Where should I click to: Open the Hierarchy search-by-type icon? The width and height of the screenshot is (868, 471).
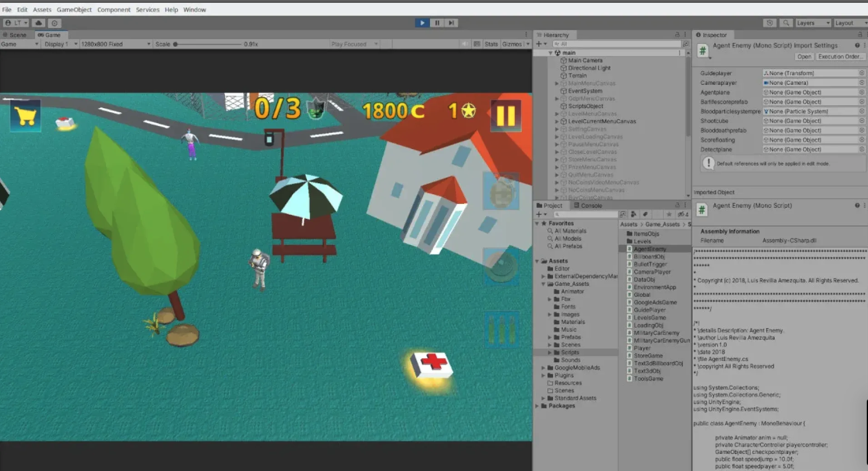pyautogui.click(x=685, y=44)
